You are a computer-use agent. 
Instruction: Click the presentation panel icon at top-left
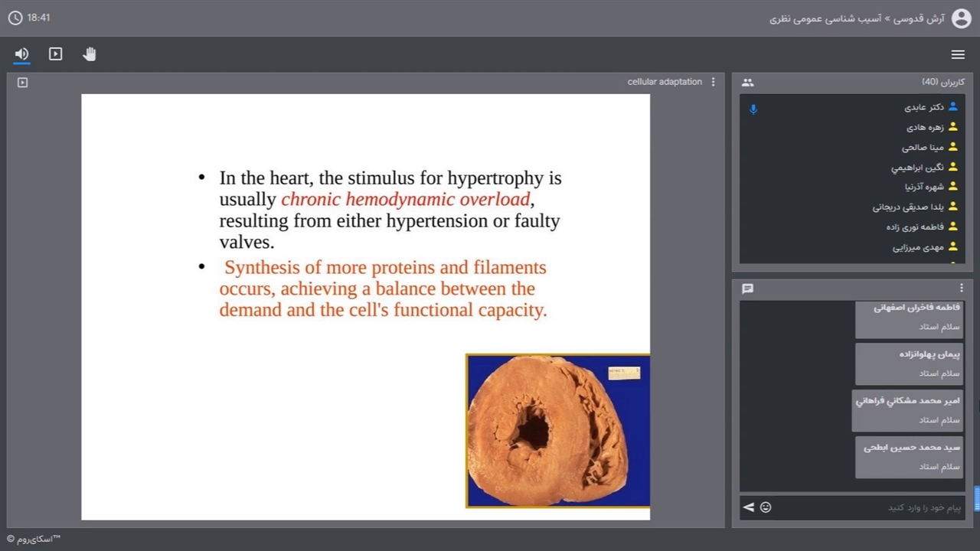pyautogui.click(x=22, y=83)
